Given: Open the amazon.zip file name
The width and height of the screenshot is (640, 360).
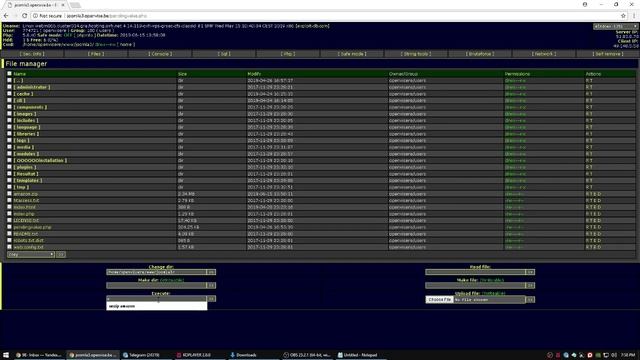Looking at the screenshot, I should point(25,194).
